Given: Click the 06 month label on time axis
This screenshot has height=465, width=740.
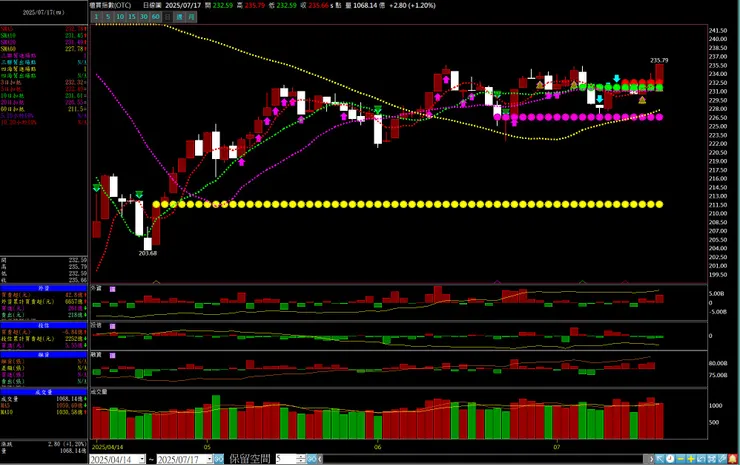Looking at the screenshot, I should pyautogui.click(x=378, y=447).
